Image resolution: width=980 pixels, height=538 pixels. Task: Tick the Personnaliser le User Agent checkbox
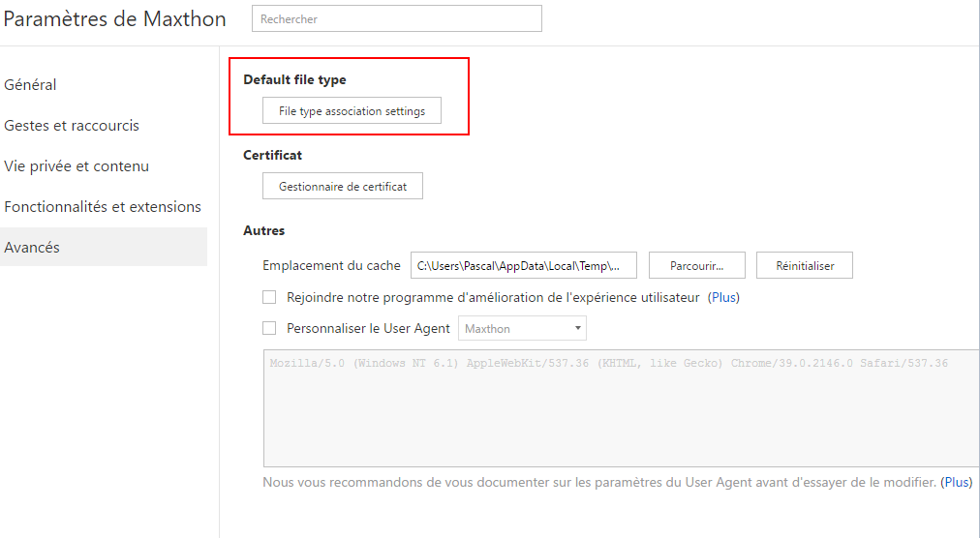269,328
